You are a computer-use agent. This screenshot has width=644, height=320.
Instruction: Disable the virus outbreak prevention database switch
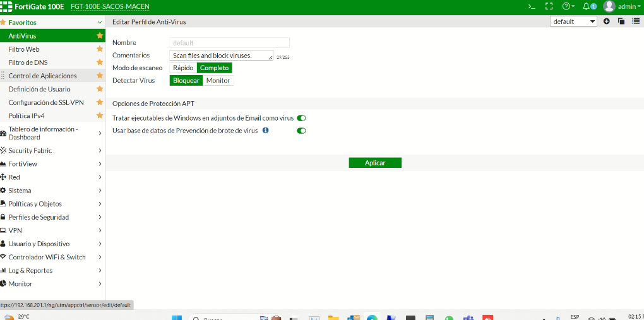coord(301,131)
